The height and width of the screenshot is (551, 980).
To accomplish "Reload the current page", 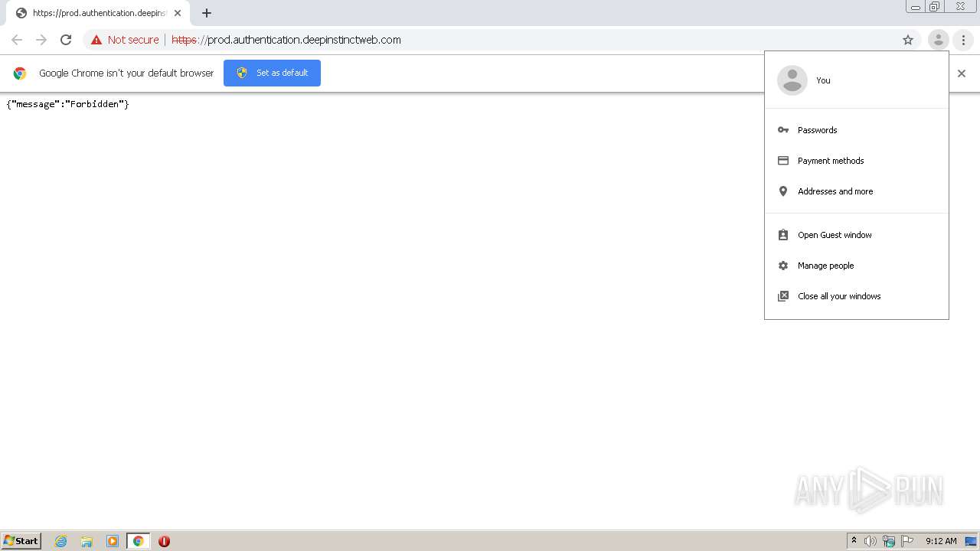I will click(66, 40).
